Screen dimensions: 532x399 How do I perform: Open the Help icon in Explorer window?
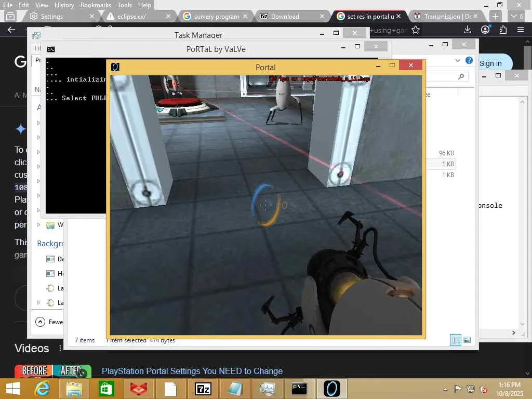point(469,60)
